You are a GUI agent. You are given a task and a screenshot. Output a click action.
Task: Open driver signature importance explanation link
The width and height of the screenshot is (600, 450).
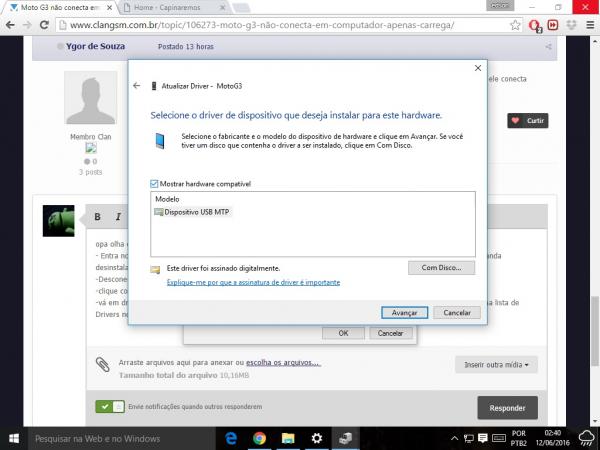point(253,282)
